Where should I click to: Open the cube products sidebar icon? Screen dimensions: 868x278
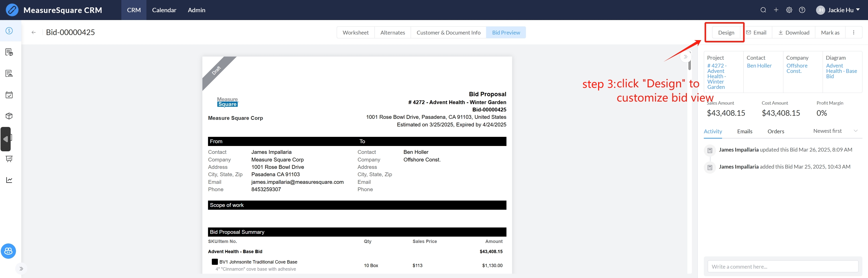[x=9, y=116]
